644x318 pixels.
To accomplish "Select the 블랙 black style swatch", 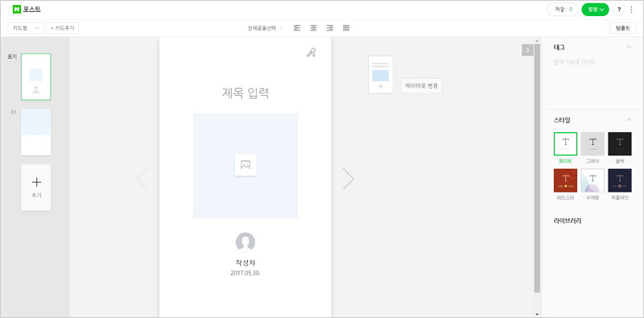I will coord(620,144).
